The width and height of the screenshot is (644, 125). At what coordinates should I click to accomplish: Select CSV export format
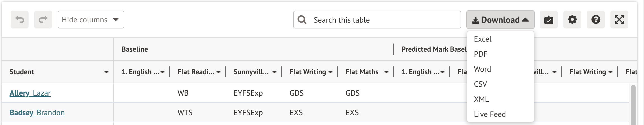pos(480,84)
